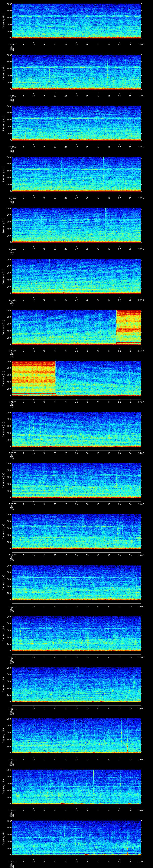This screenshot has width=153, height=868.
Task: Click the spectrogram panel starting at 0:28:00
Action: pyautogui.click(x=76, y=736)
